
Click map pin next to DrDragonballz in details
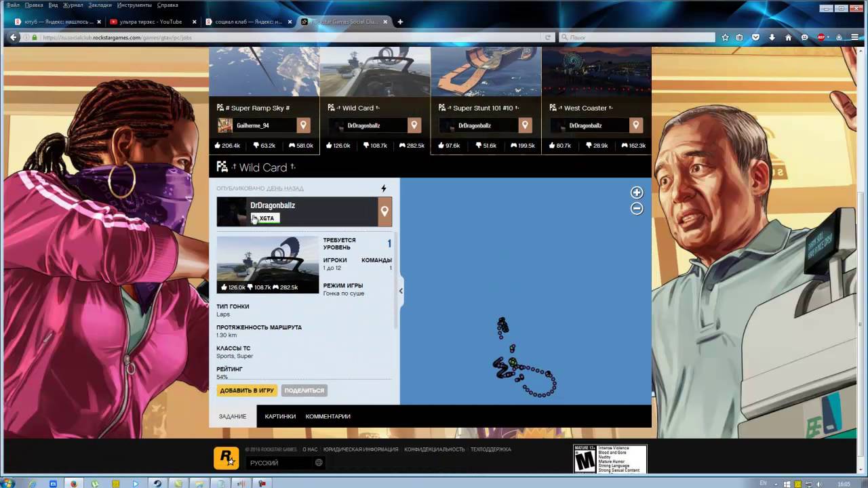point(384,211)
